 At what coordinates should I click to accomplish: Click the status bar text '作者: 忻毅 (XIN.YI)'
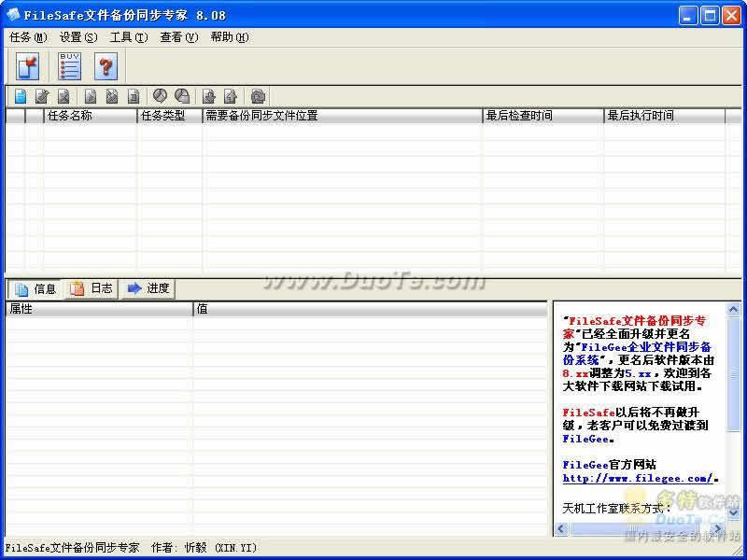[204, 548]
